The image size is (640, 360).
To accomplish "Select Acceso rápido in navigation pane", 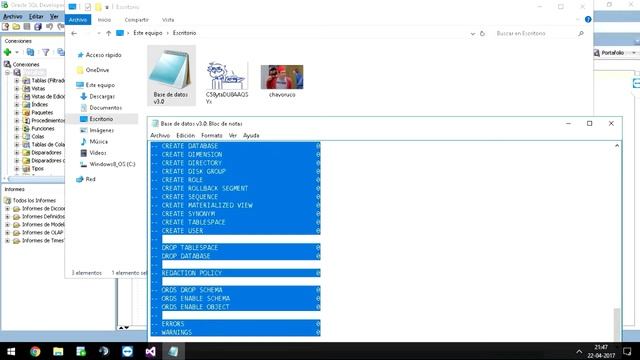I will coord(103,55).
